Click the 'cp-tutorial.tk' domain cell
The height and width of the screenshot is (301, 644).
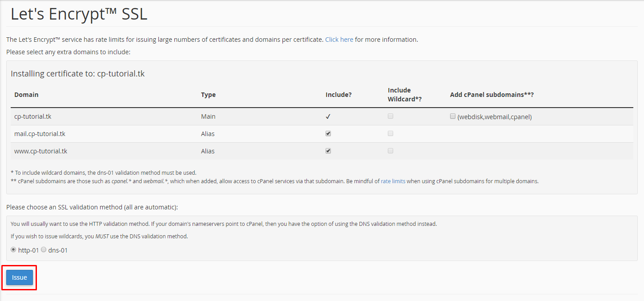click(x=32, y=116)
